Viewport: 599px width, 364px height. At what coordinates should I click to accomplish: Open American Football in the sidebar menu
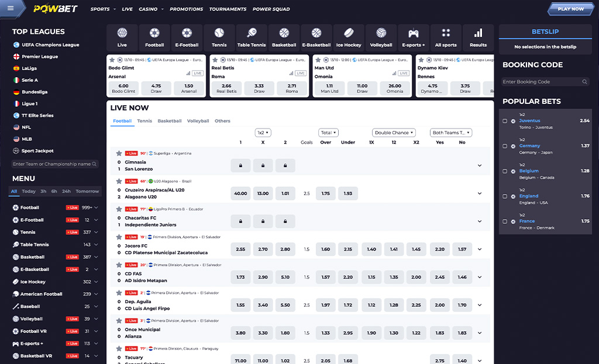pos(42,294)
